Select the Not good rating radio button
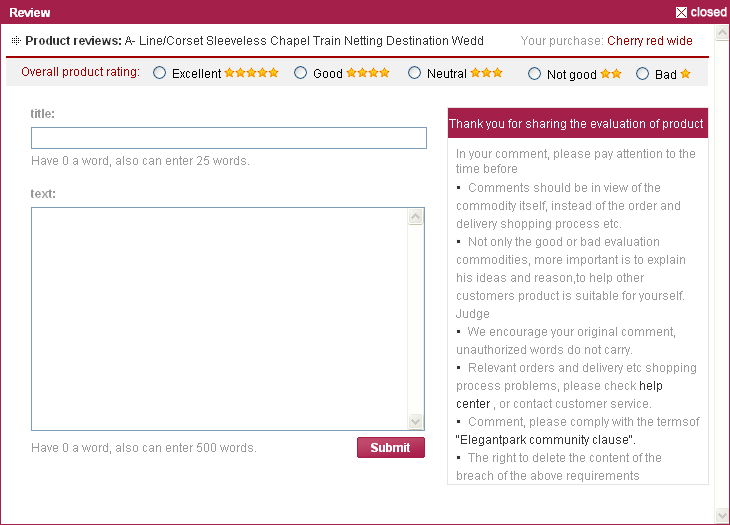The height and width of the screenshot is (525, 730). (x=534, y=74)
